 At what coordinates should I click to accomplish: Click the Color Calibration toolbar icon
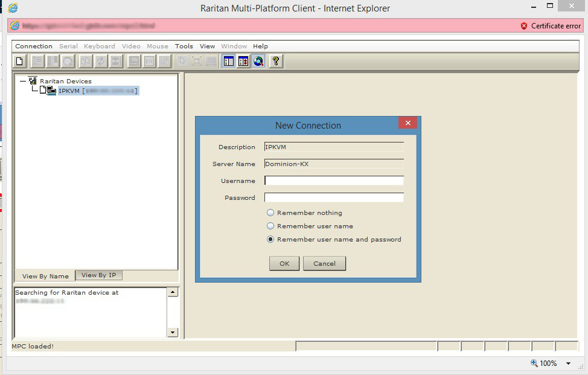[68, 61]
